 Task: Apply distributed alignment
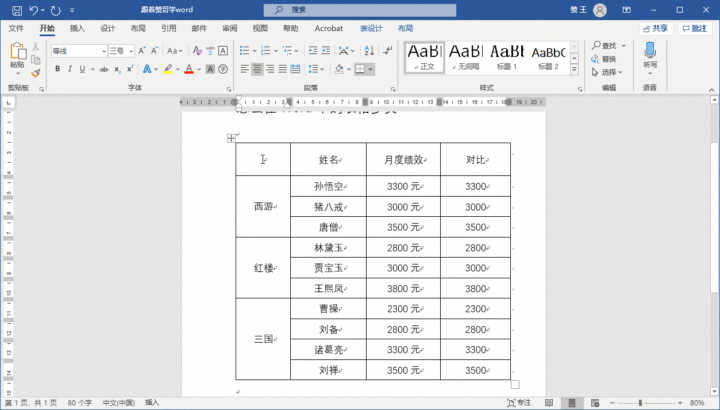[x=296, y=69]
